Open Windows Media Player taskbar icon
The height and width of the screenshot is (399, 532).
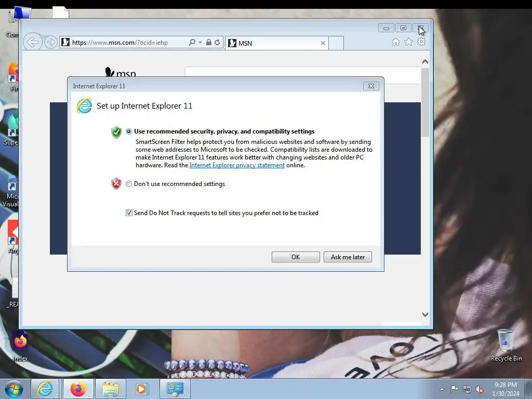(141, 389)
